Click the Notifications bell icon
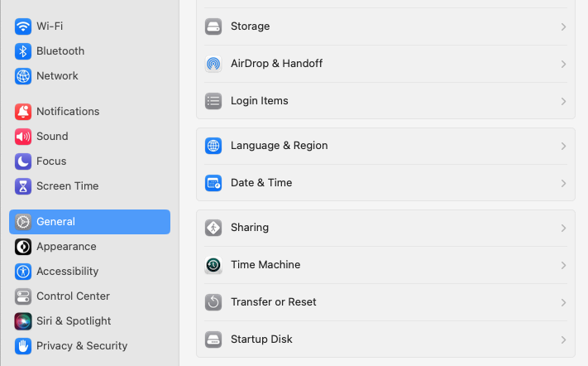Image resolution: width=588 pixels, height=366 pixels. [x=23, y=112]
